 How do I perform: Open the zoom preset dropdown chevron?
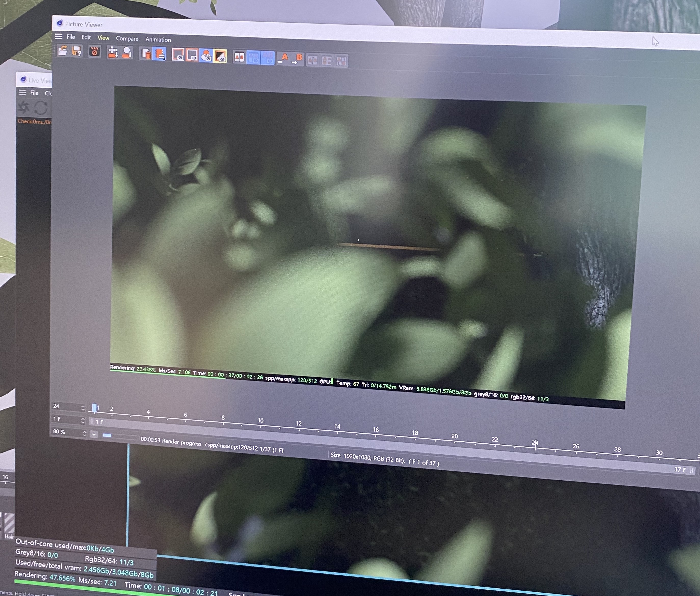pos(94,434)
